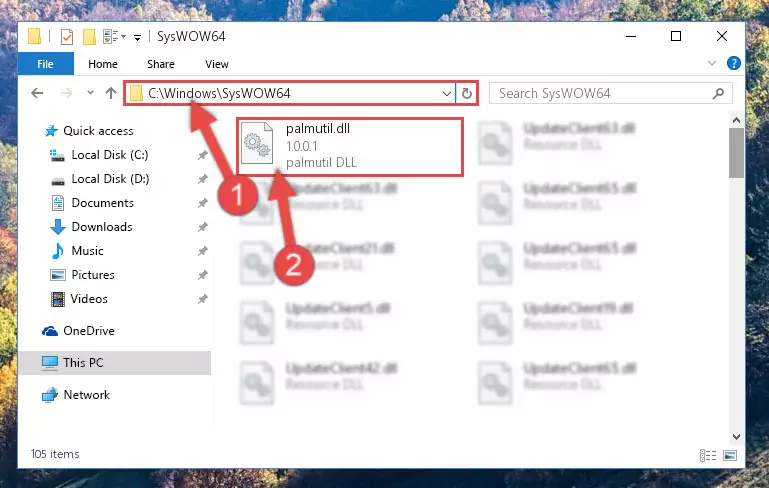This screenshot has height=488, width=769.
Task: Click the address bar path C:\Windows\SysWOW64
Action: [x=219, y=93]
